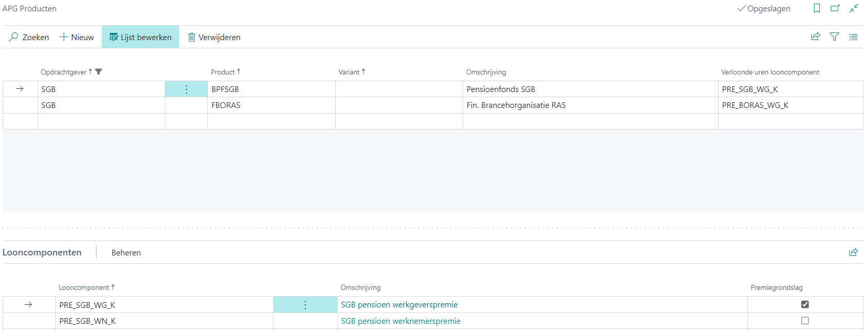Click the list view layout icon
Viewport: 868px width, 331px height.
point(853,37)
